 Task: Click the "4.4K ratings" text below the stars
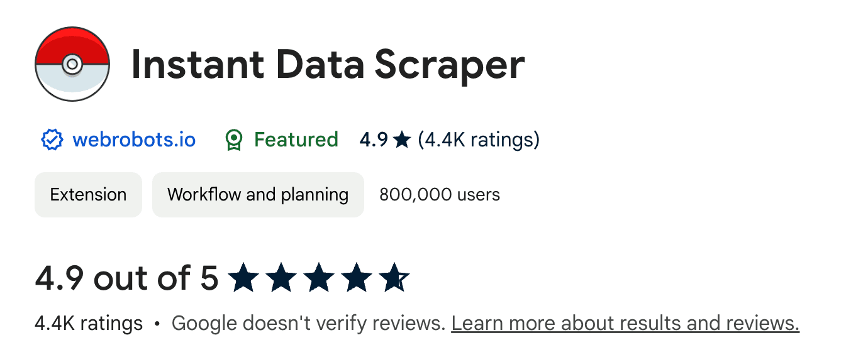coord(89,324)
